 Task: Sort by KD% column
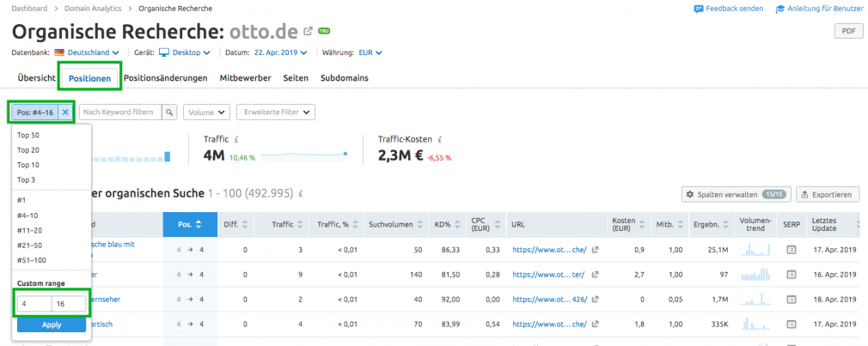coord(447,224)
